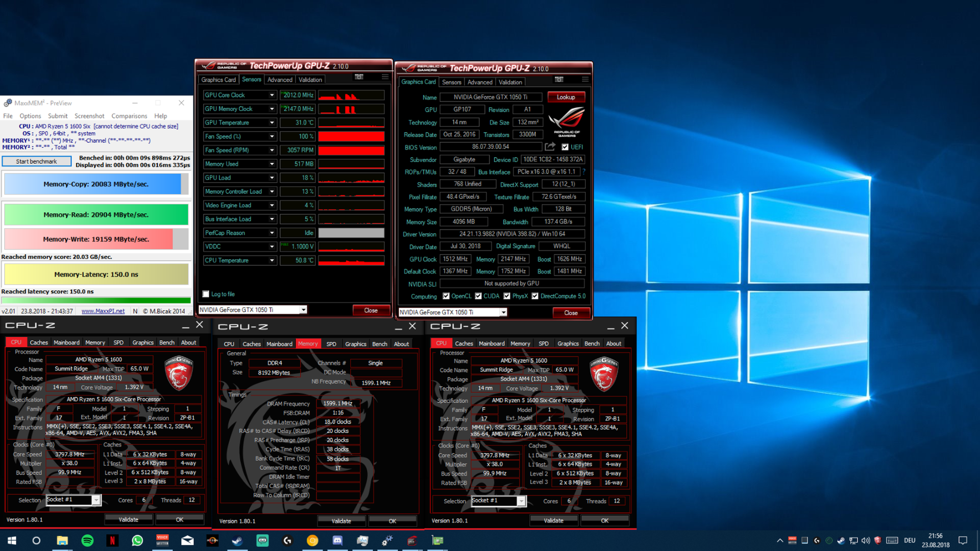
Task: Open the Mainboard tab in left CPU-Z window
Action: click(x=66, y=342)
